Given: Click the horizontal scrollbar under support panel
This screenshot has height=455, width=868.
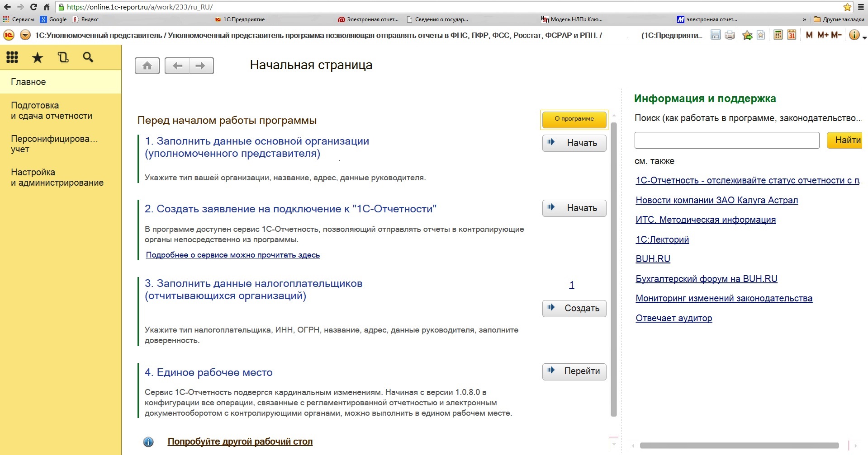Looking at the screenshot, I should click(740, 446).
